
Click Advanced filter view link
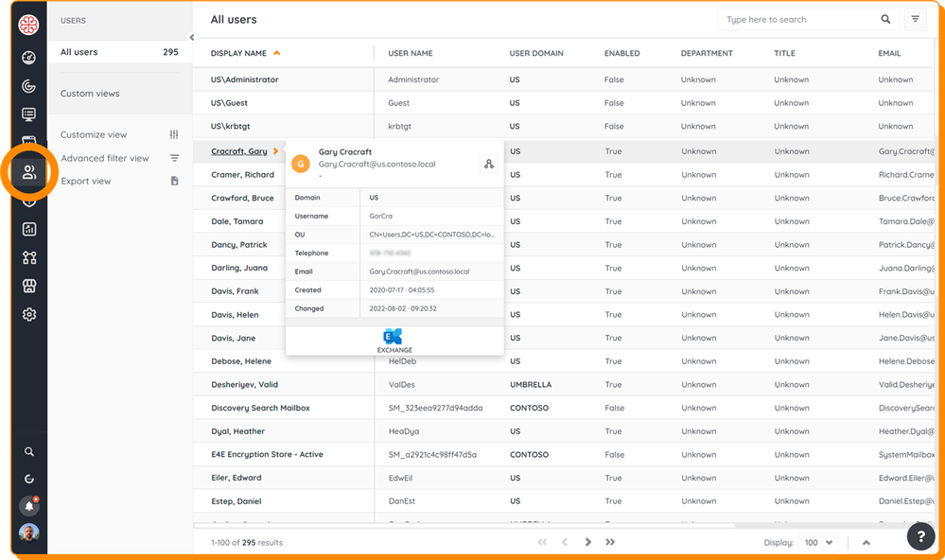(105, 158)
